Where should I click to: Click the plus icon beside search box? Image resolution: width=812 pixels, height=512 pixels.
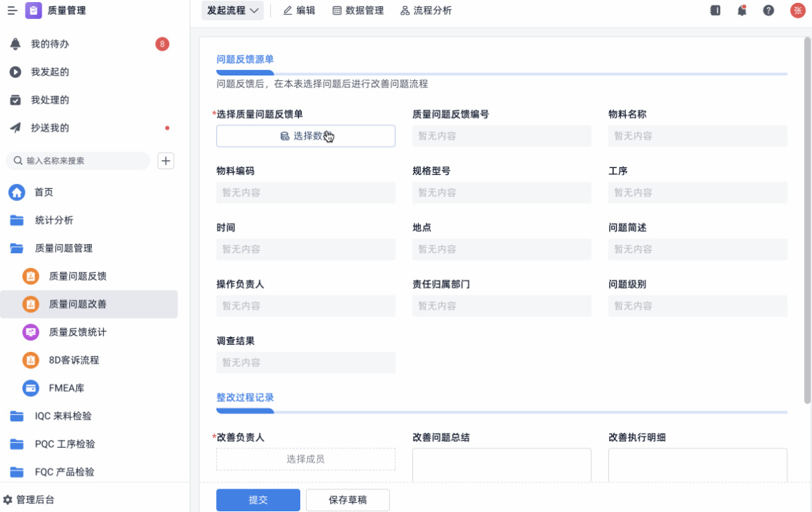(x=166, y=161)
